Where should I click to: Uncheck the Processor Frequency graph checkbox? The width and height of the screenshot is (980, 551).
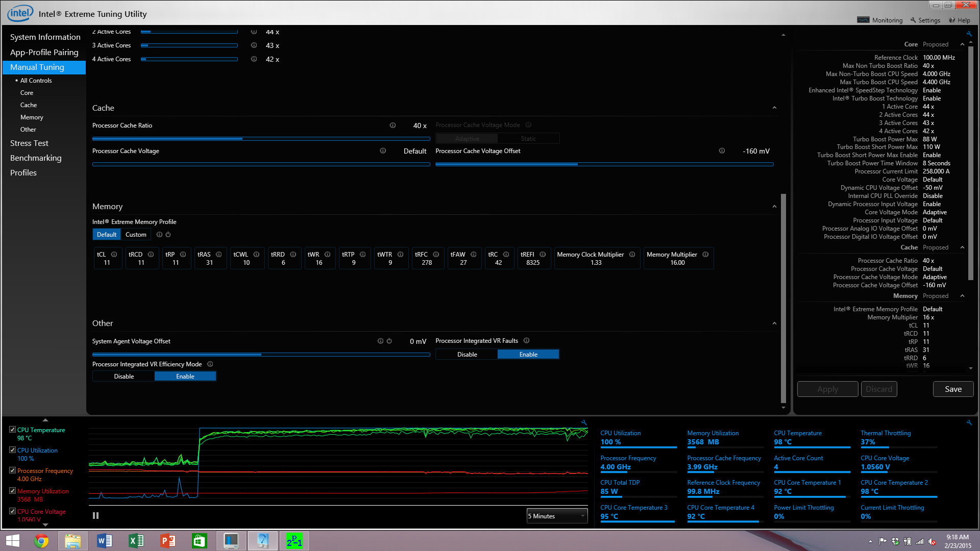pyautogui.click(x=12, y=470)
